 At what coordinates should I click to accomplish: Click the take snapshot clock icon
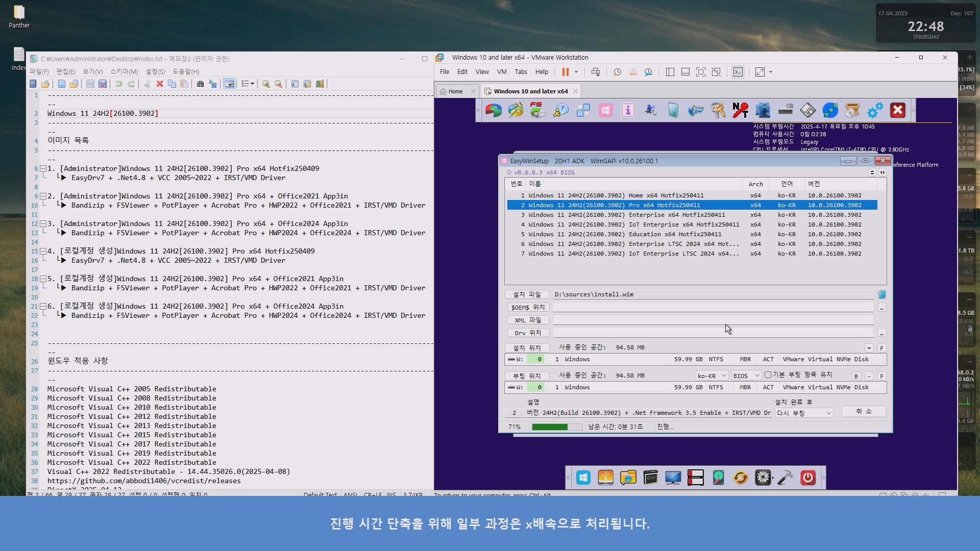coord(617,72)
